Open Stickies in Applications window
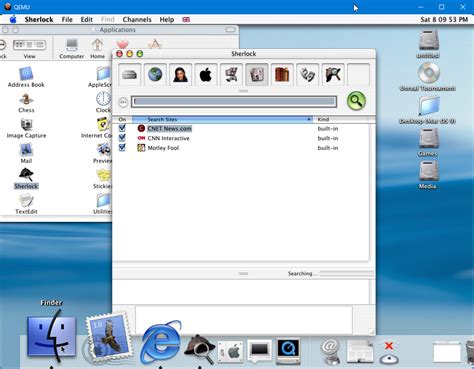 click(103, 178)
